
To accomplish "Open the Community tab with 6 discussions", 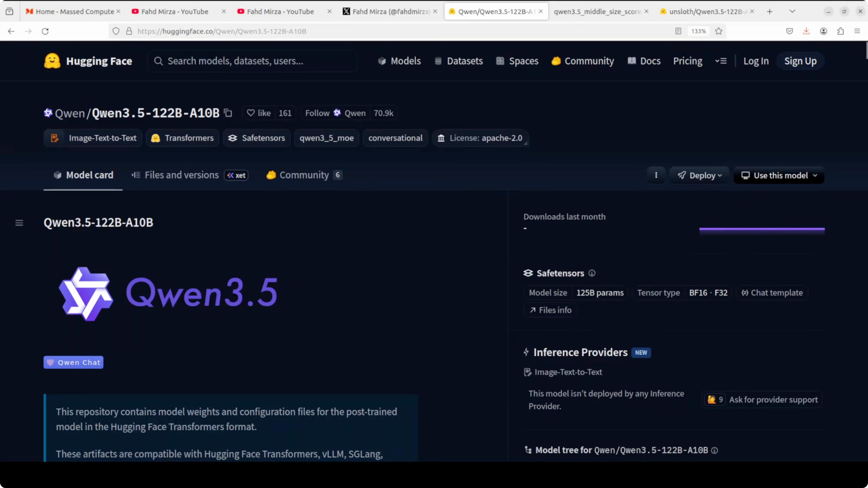I will click(304, 175).
